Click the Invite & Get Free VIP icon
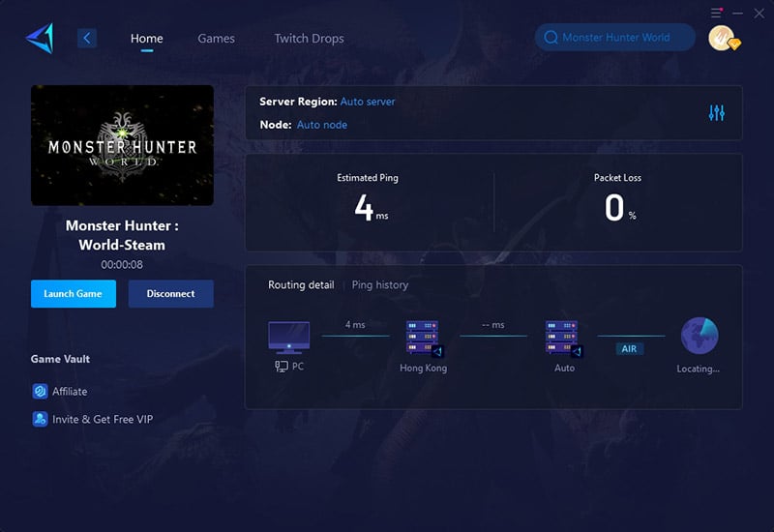774x532 pixels. coord(40,419)
